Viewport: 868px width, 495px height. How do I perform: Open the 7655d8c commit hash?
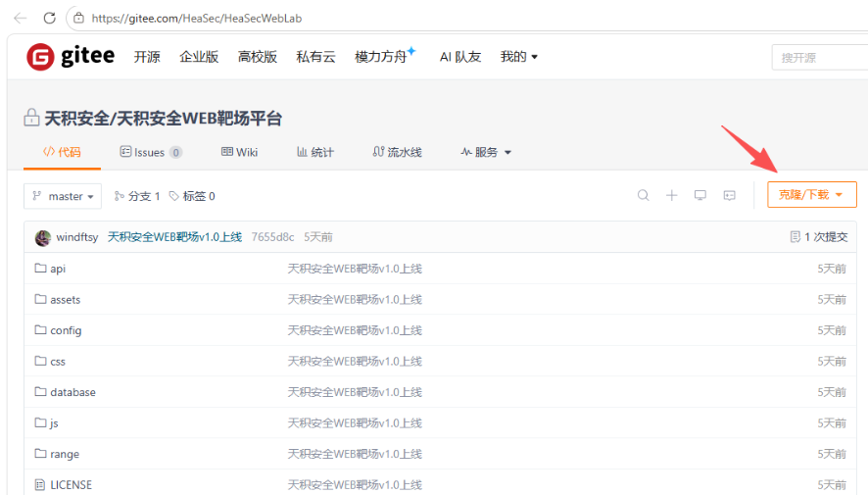tap(272, 237)
